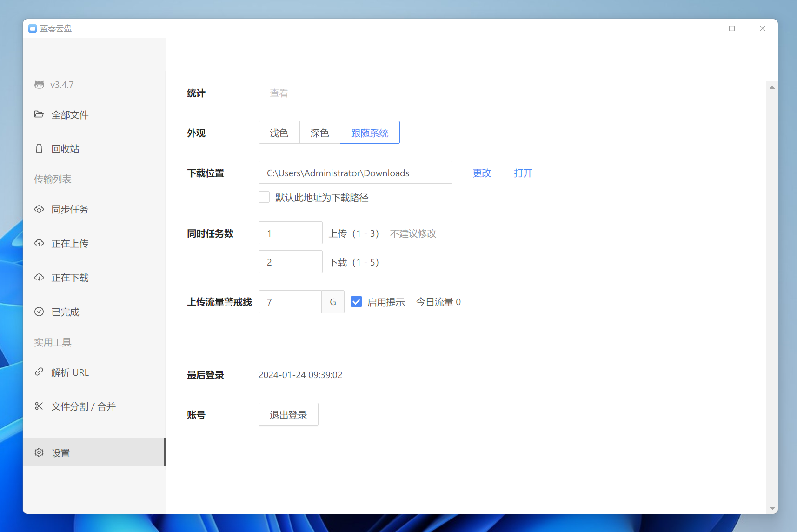Screen dimensions: 797x532
Task: Click the scrollbar up arrow
Action: pyautogui.click(x=772, y=87)
